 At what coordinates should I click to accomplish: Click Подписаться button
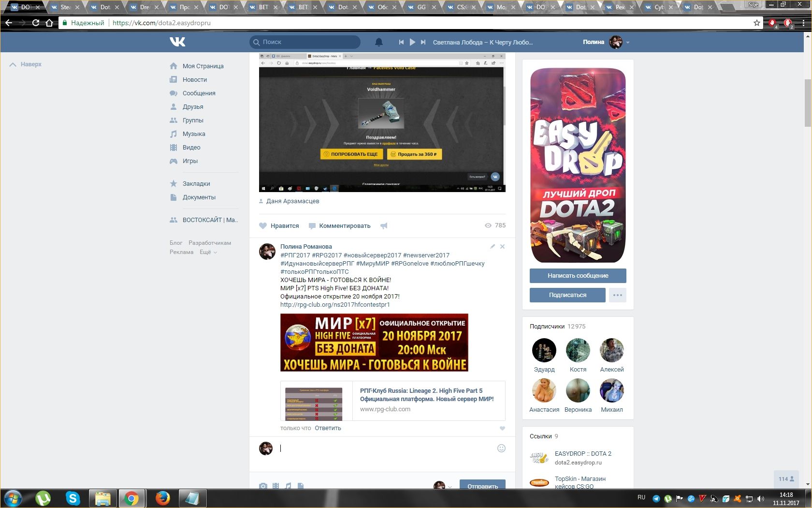coord(567,295)
